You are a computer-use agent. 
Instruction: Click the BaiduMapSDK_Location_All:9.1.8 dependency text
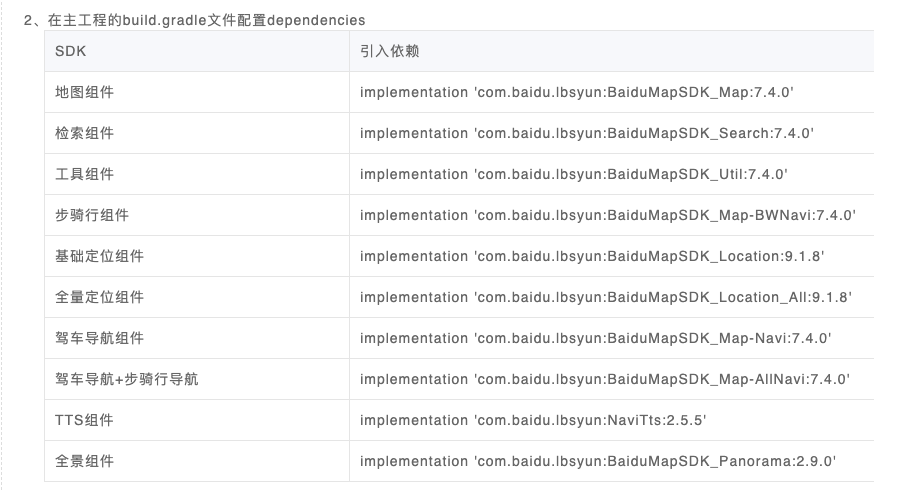tap(606, 297)
